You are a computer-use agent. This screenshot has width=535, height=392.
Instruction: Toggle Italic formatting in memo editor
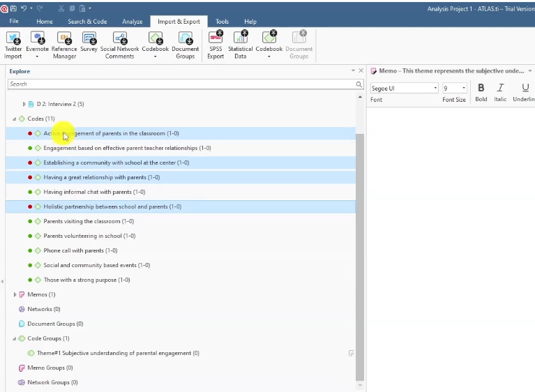coord(500,88)
